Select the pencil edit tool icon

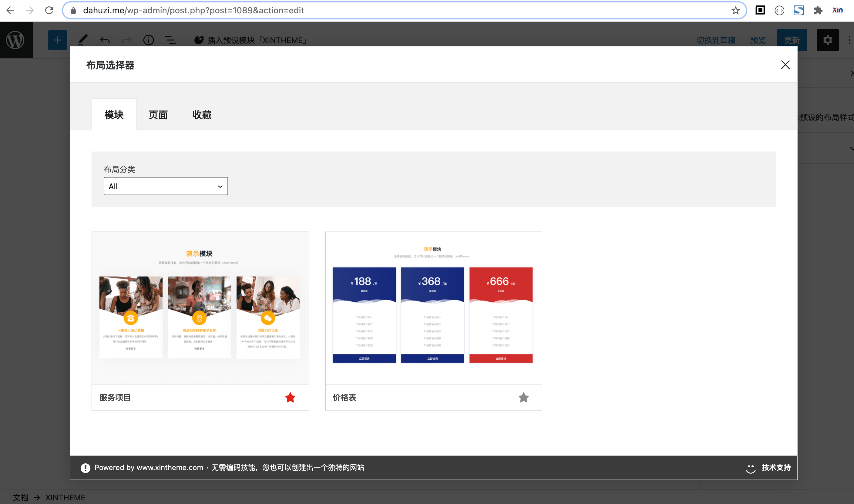[82, 40]
